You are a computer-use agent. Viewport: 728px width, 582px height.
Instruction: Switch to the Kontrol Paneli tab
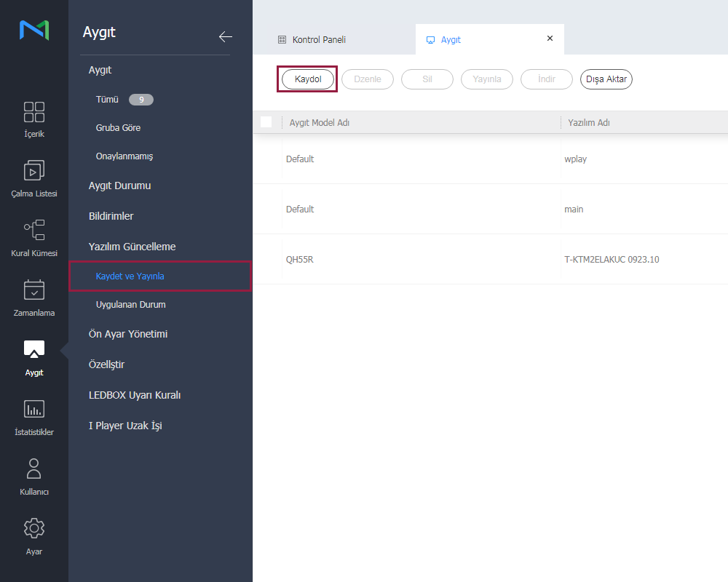click(319, 40)
